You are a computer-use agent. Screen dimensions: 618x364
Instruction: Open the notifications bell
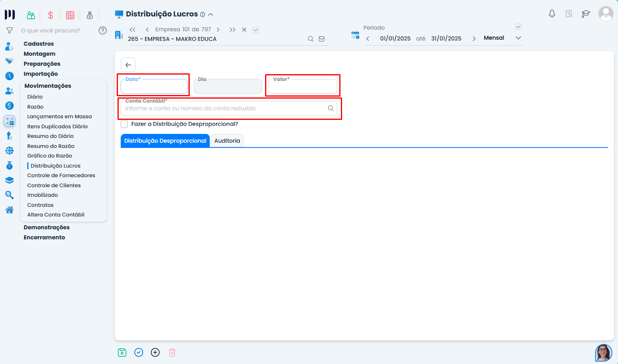point(552,14)
